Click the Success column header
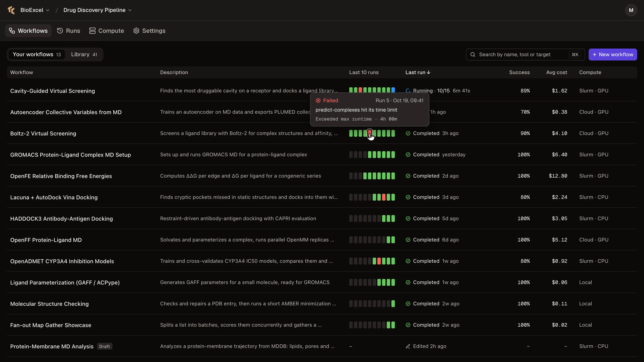 coord(519,72)
